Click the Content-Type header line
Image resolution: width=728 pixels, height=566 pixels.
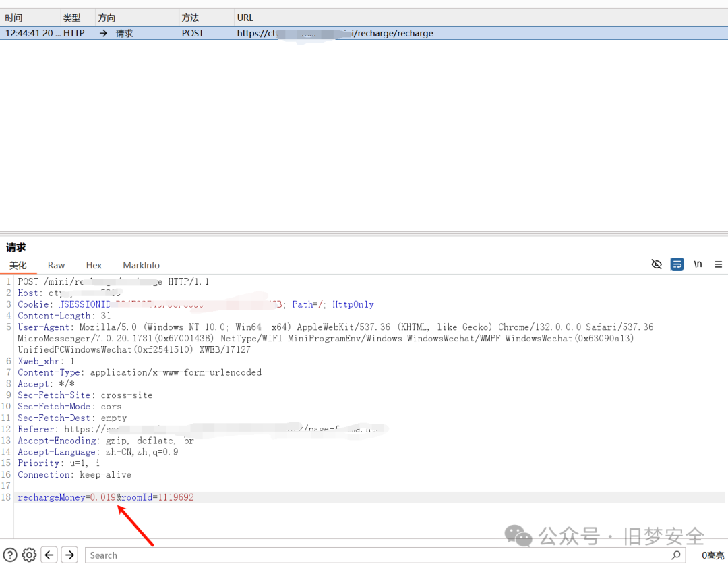(140, 372)
